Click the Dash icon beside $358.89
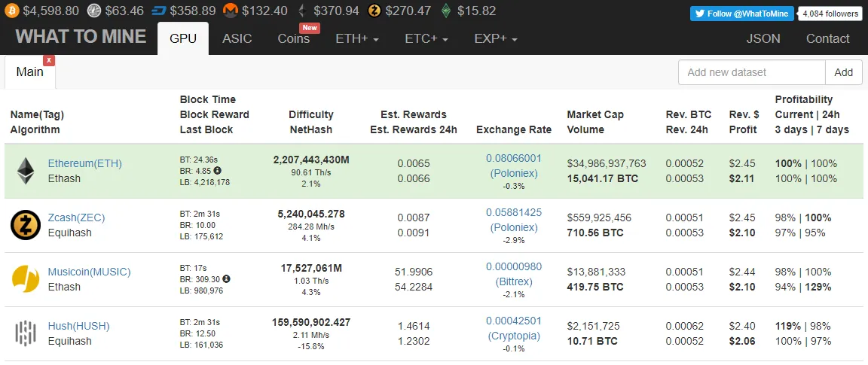Image resolution: width=868 pixels, height=365 pixels. click(x=159, y=11)
